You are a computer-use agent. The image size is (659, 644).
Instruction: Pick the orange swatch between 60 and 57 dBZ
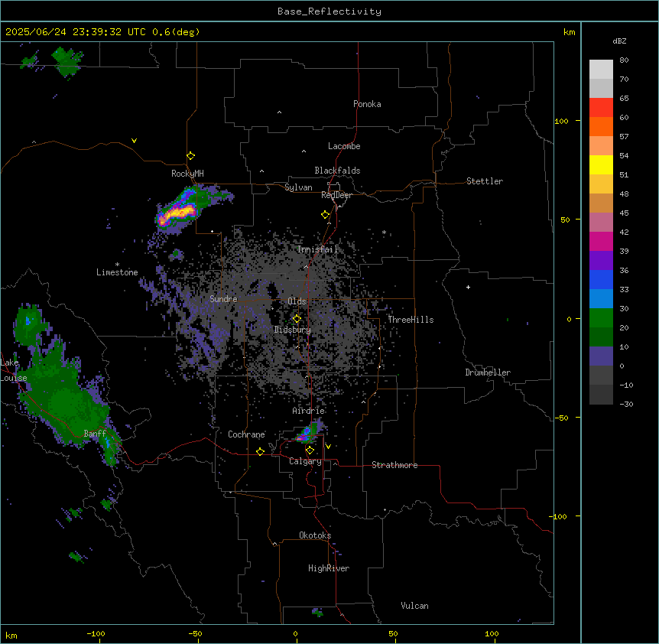tap(601, 126)
